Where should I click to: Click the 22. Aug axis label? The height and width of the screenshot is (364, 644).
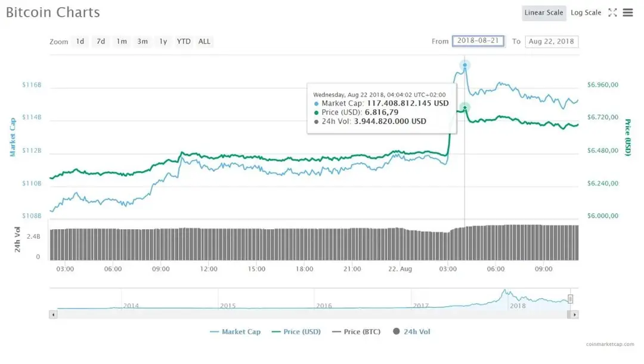click(400, 269)
